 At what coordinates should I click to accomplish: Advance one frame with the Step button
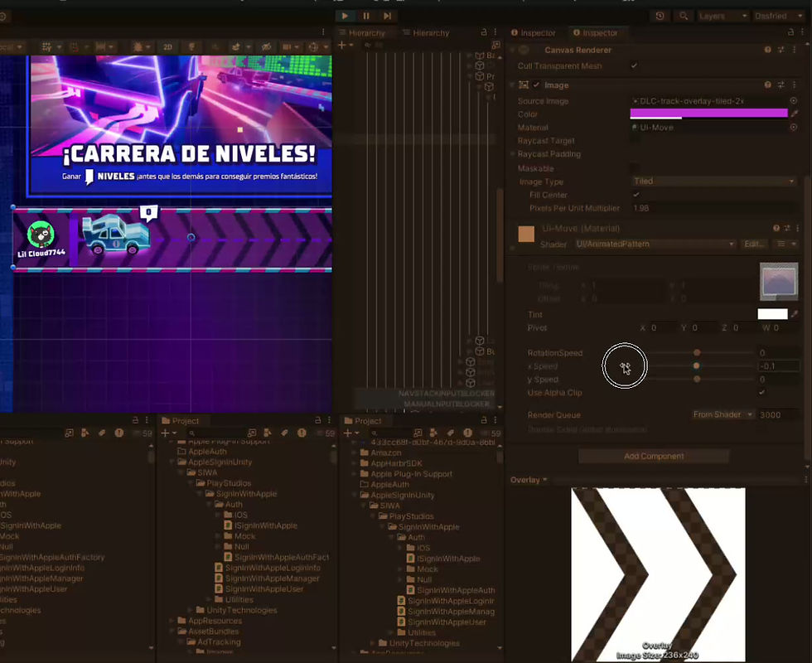(x=387, y=16)
